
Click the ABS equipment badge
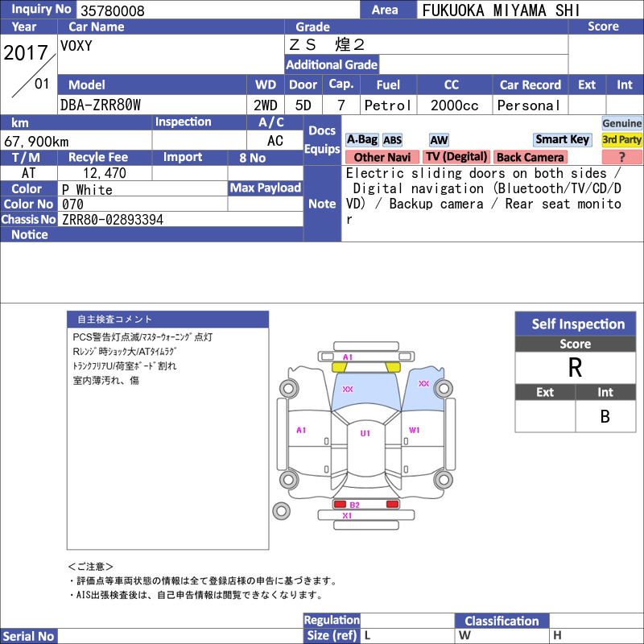coord(392,140)
